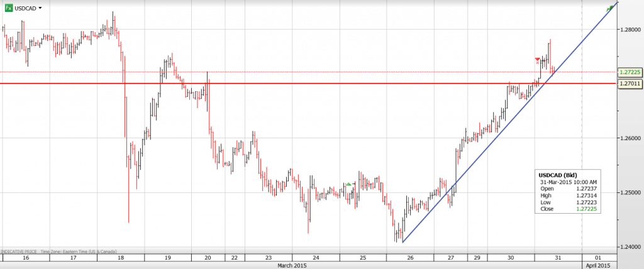Viewport: 644px width, 269px height.
Task: Click the green icon at the trendline's top end
Action: pos(610,8)
